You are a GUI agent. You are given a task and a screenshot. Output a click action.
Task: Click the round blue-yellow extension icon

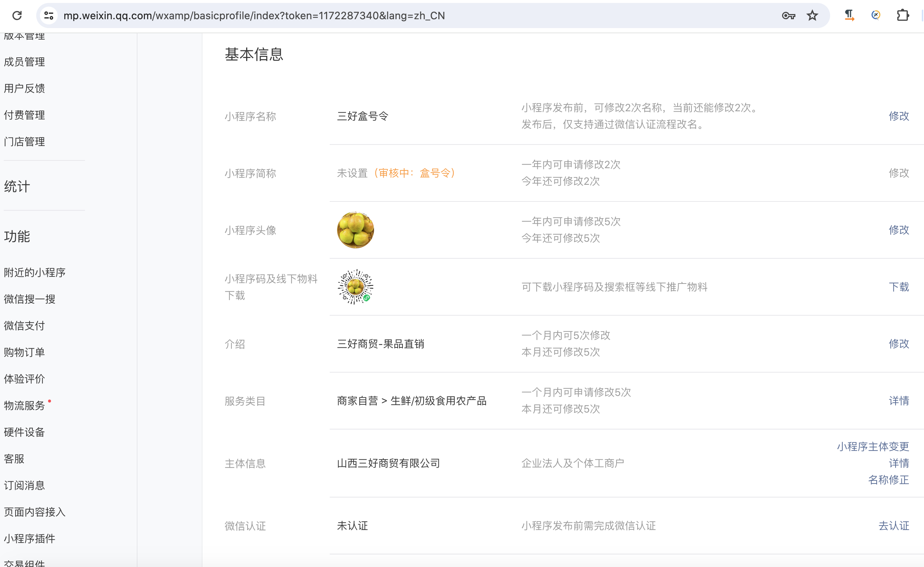point(876,16)
